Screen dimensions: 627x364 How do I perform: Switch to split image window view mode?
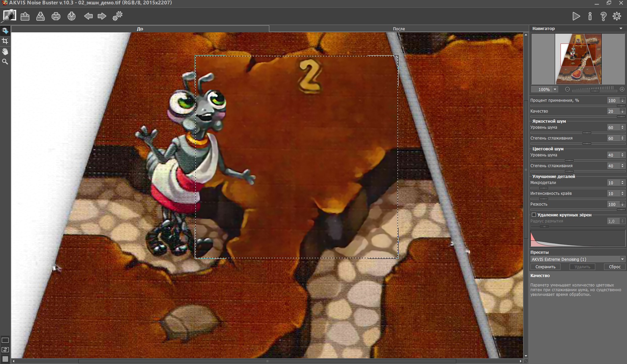click(5, 350)
